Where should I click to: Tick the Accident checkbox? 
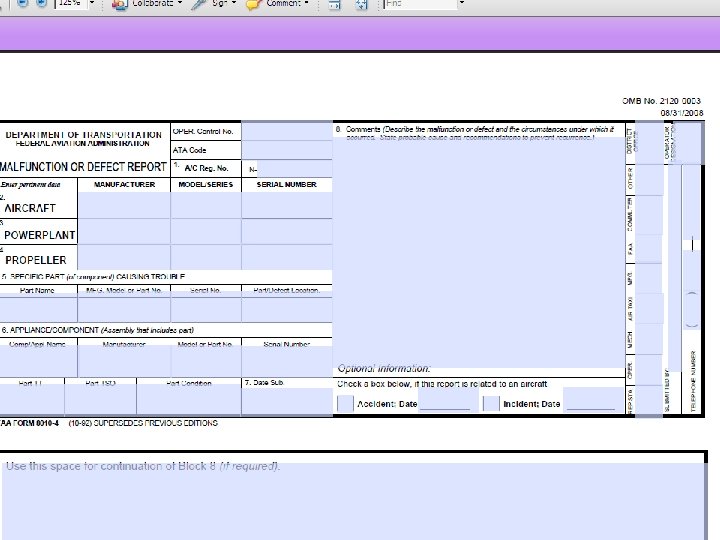pyautogui.click(x=345, y=404)
